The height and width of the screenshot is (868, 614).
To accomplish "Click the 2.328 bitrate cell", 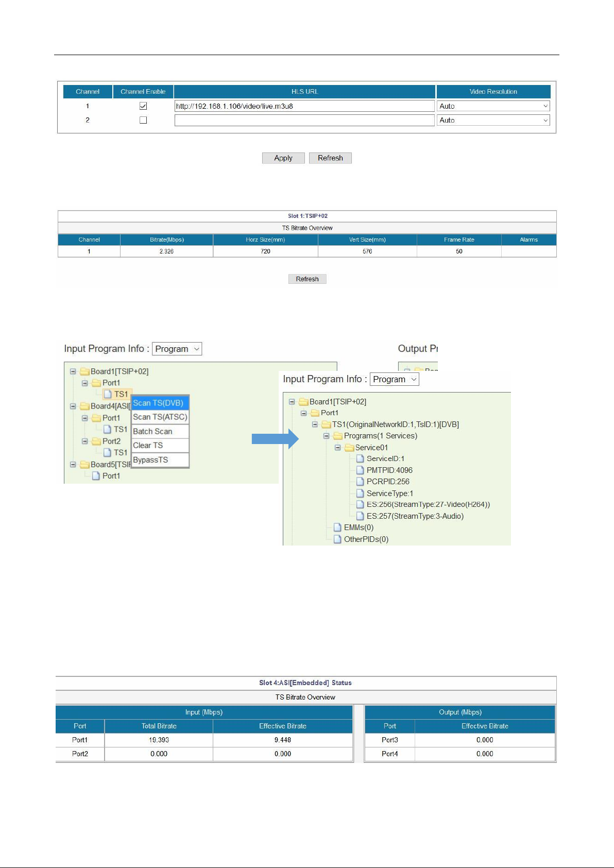I will (166, 251).
